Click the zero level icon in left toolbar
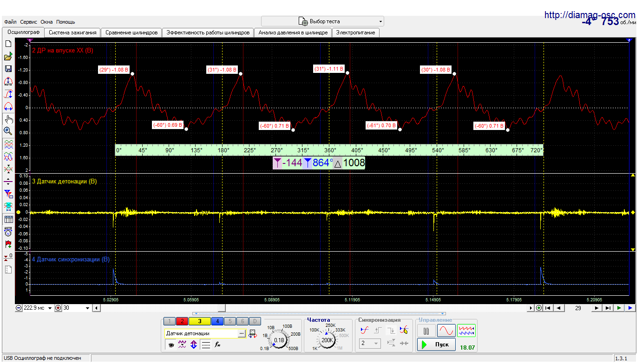 coord(8,257)
